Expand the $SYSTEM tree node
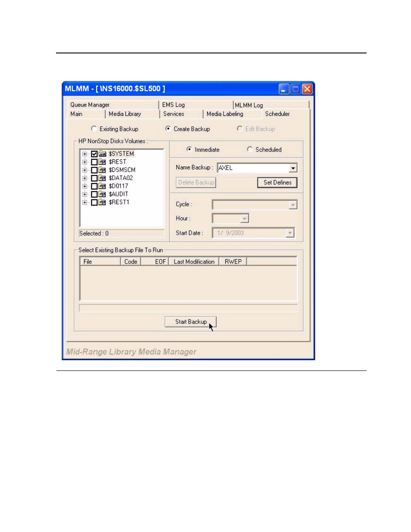 tap(85, 154)
